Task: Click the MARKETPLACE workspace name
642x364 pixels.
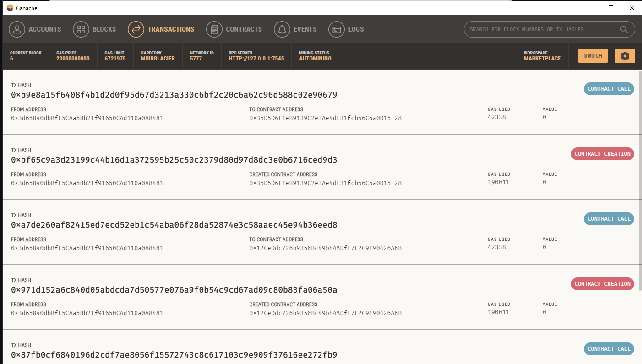Action: point(542,59)
